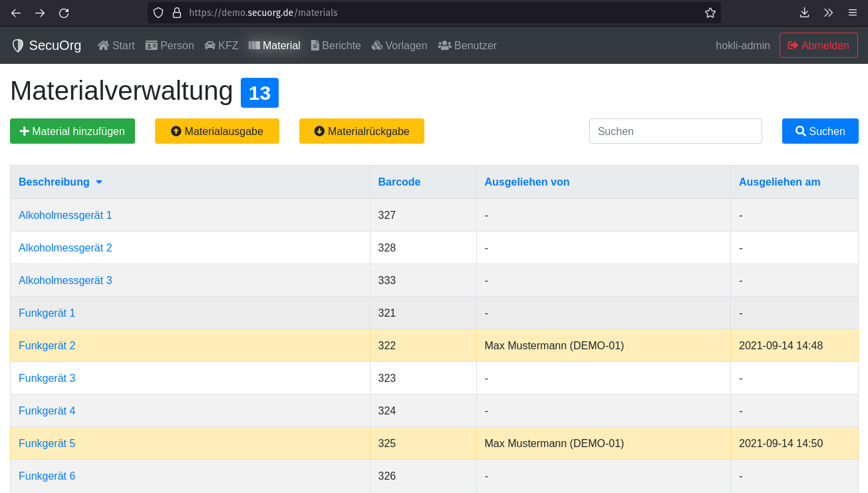This screenshot has height=493, width=868.
Task: Click the SecuOrg shield logo
Action: coord(18,45)
